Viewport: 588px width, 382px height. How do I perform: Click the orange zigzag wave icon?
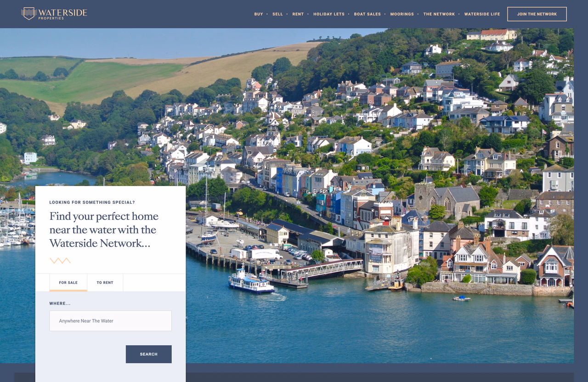(60, 261)
